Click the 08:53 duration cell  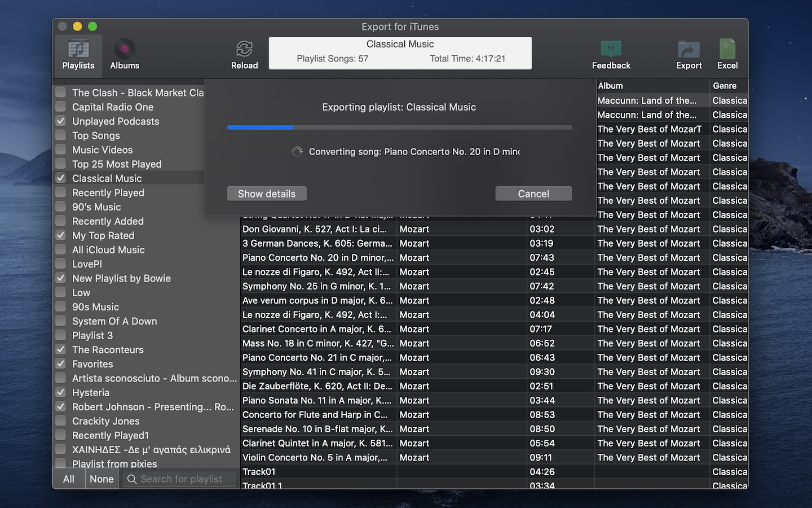tap(542, 414)
